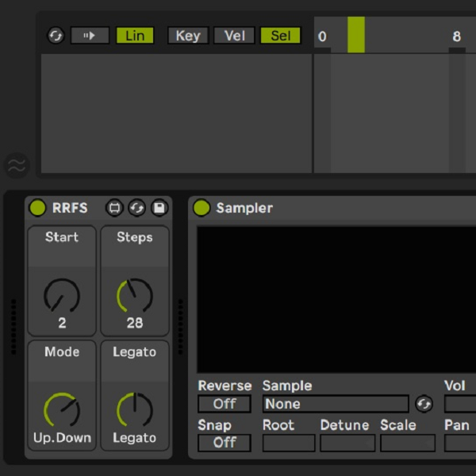
Task: Click the hot-swap icon in zone editor
Action: (56, 36)
